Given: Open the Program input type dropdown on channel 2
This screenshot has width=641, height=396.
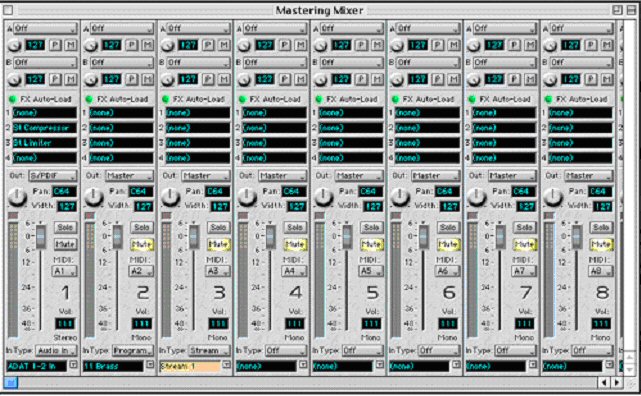Looking at the screenshot, I should point(132,351).
